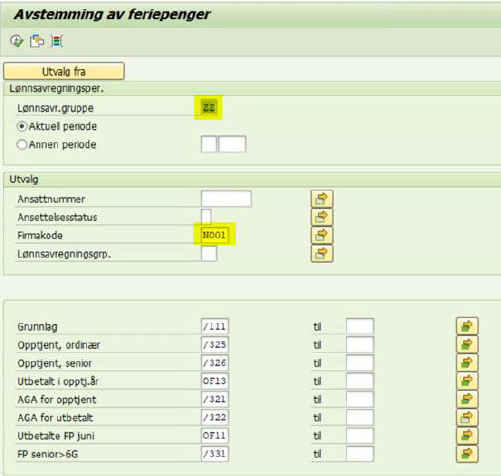Click the Utbetalt i opptj.år field 0F13
This screenshot has height=476, width=501.
click(215, 381)
